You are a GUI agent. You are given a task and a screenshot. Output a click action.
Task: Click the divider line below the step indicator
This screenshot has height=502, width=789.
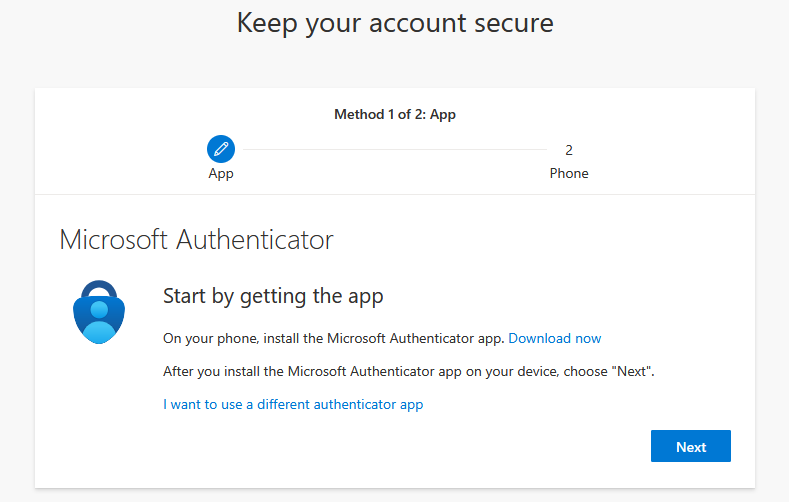(394, 194)
